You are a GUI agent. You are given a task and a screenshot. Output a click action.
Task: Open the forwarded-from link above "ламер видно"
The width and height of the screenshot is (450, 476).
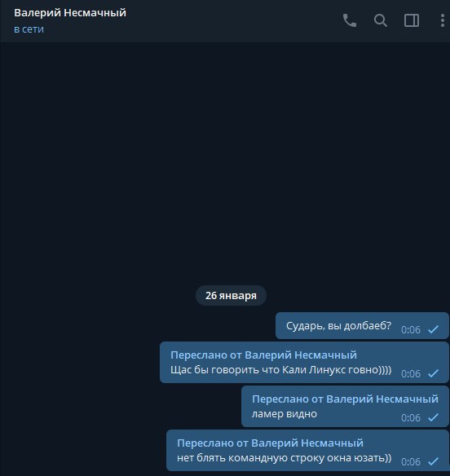tap(345, 399)
